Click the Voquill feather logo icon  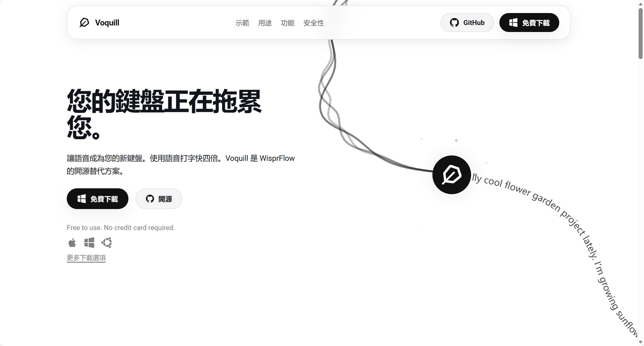[85, 22]
